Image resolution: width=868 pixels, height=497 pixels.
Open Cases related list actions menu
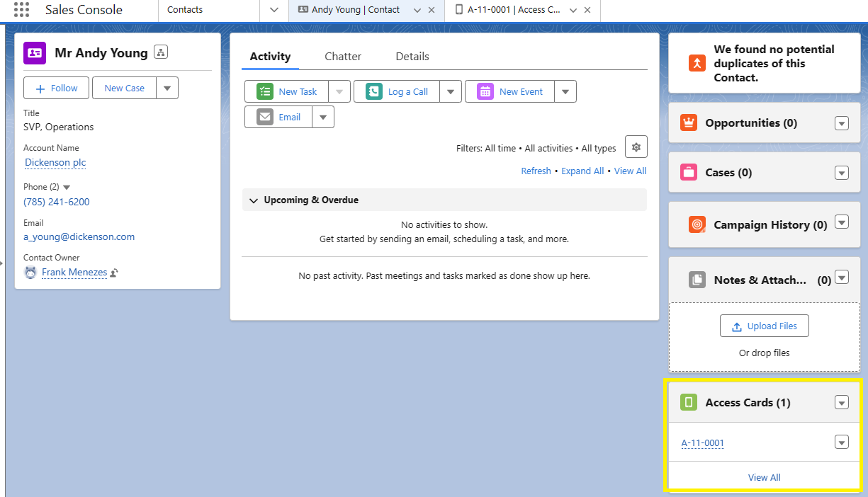click(842, 173)
